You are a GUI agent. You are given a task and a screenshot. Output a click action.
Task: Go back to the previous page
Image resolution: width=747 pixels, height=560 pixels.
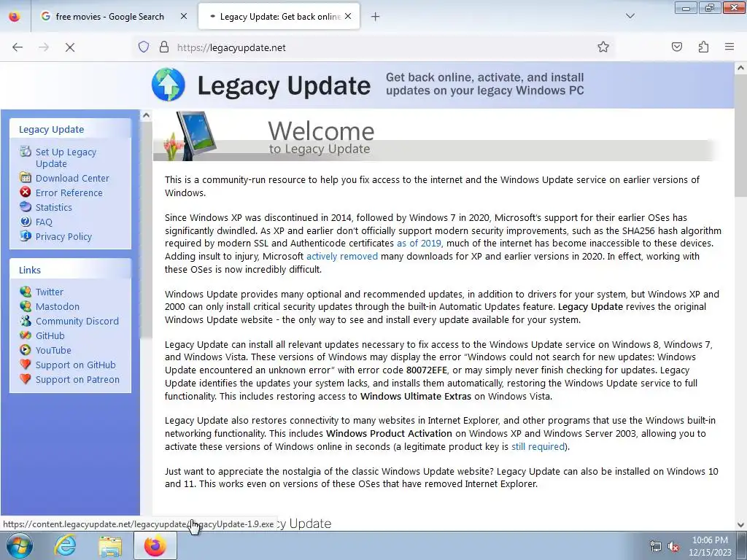pos(18,47)
